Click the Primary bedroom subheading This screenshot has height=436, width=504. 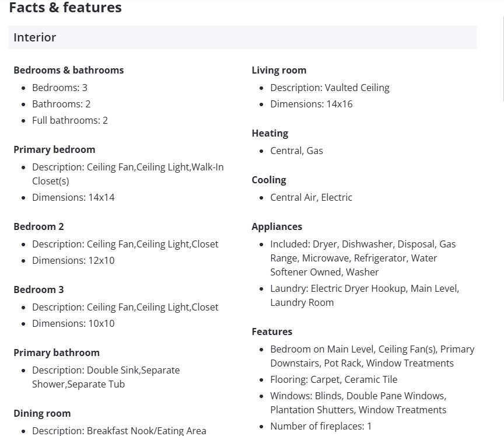tap(54, 149)
